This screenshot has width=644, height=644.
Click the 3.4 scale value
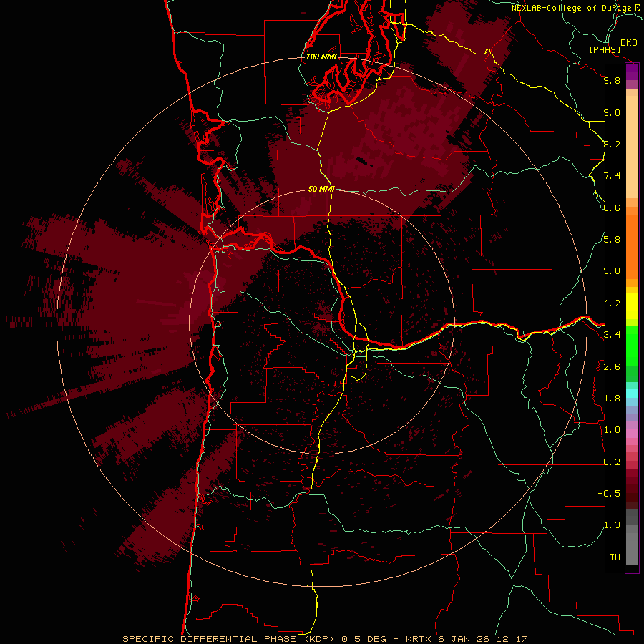pyautogui.click(x=612, y=335)
